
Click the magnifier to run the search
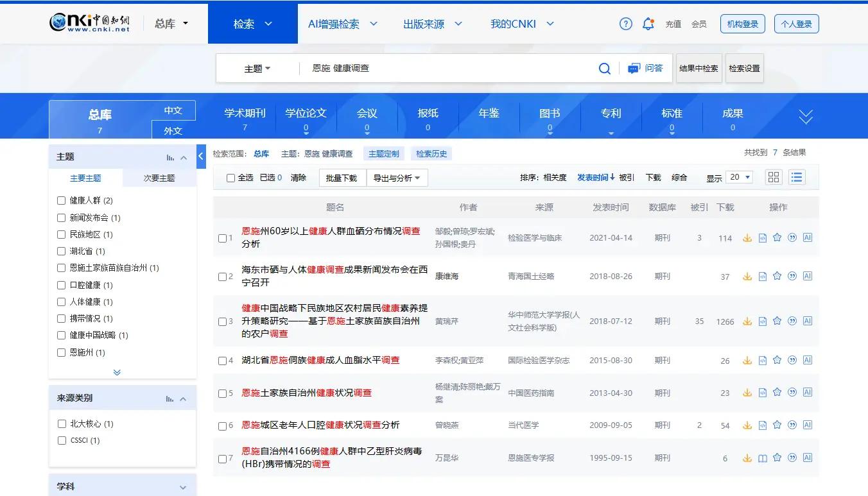tap(603, 68)
